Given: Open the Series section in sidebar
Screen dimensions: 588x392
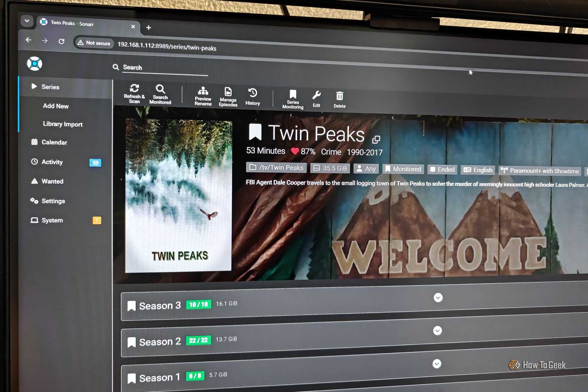Looking at the screenshot, I should pos(66,87).
